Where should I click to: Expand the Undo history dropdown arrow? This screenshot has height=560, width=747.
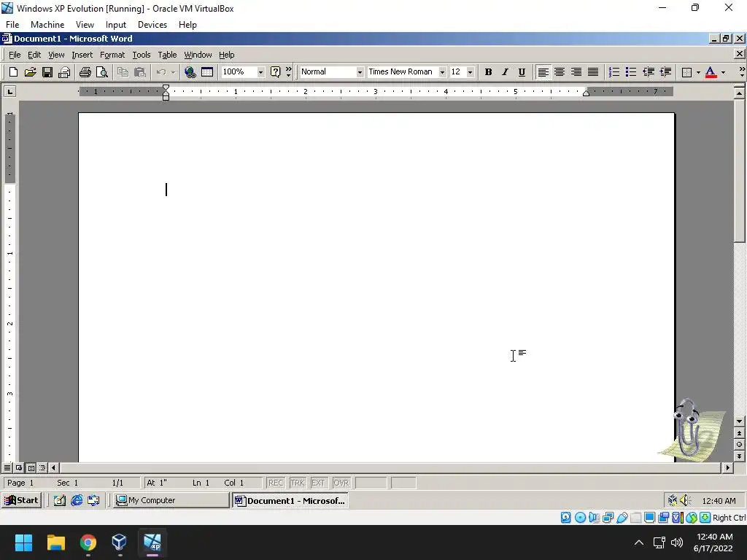(x=173, y=72)
